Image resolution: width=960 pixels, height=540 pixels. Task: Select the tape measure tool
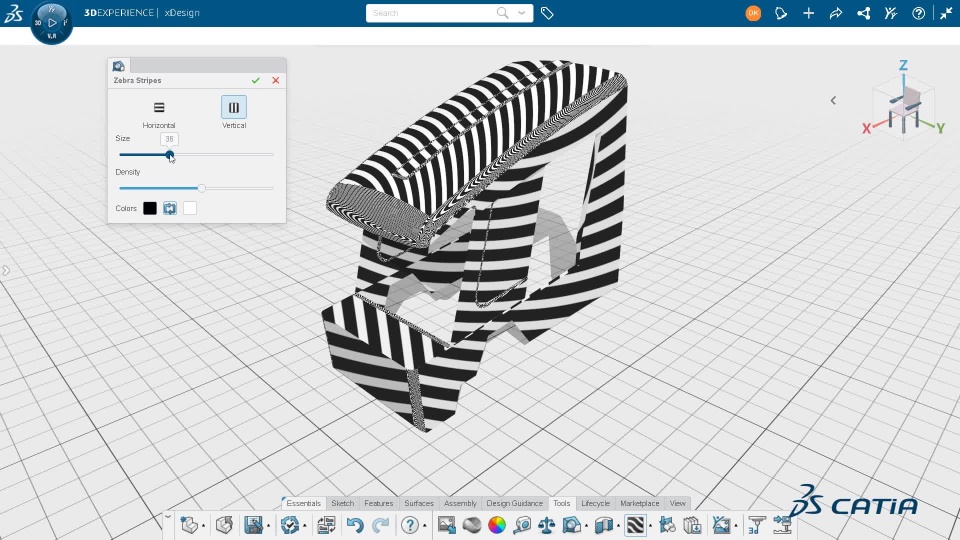(522, 525)
